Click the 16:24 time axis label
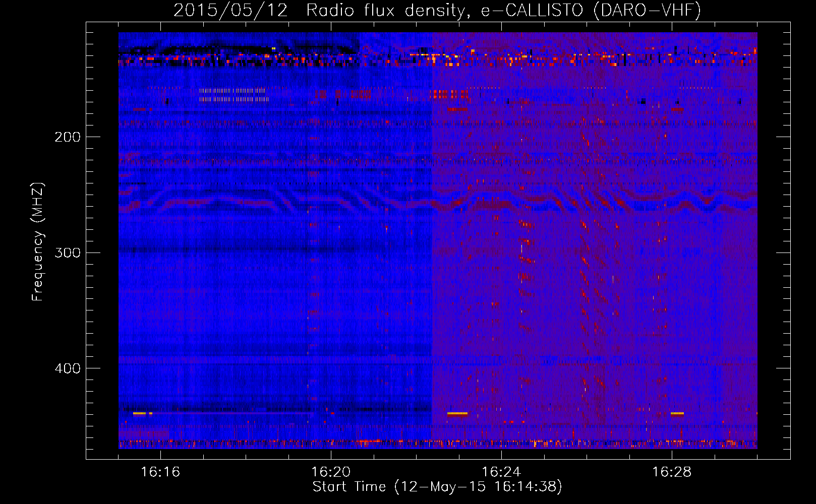 click(x=501, y=472)
